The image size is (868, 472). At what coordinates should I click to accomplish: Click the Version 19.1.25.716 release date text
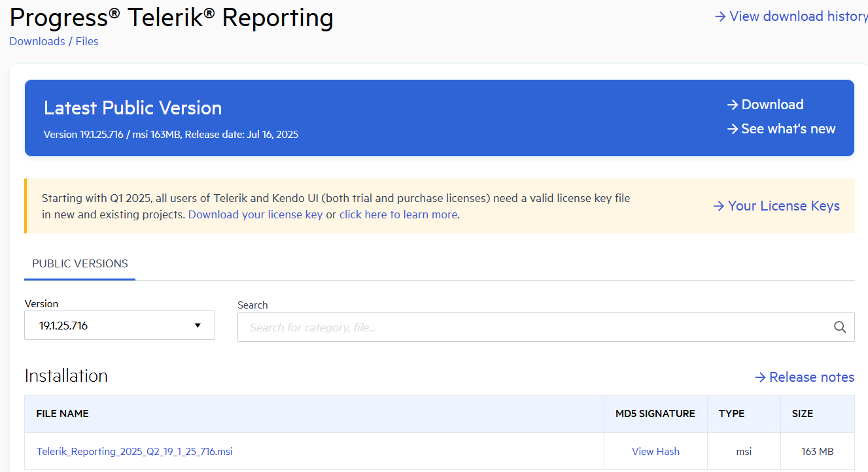pyautogui.click(x=171, y=135)
